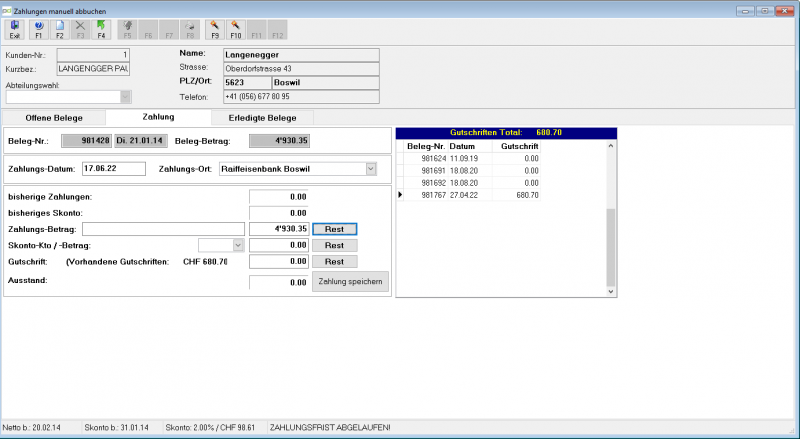
Task: Click the empty Zahlungs-Betrag text field
Action: tap(163, 229)
